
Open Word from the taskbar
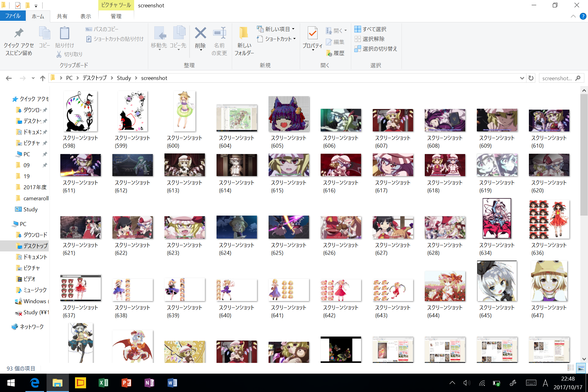[172, 383]
